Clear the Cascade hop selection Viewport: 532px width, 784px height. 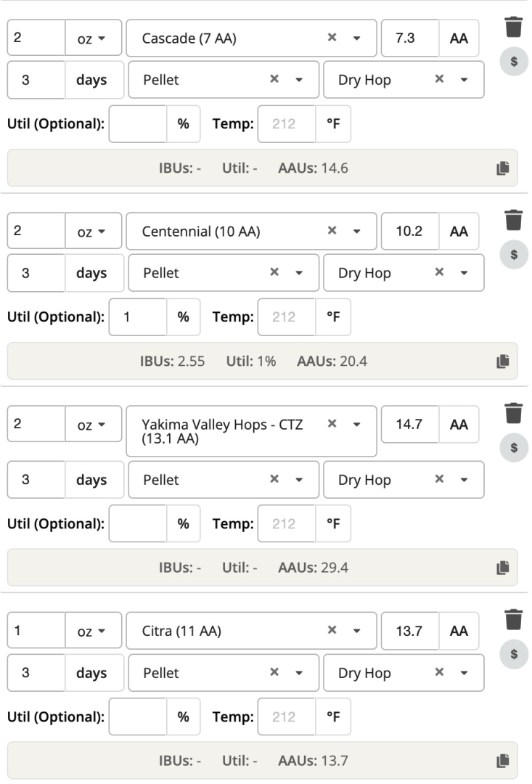pyautogui.click(x=332, y=38)
